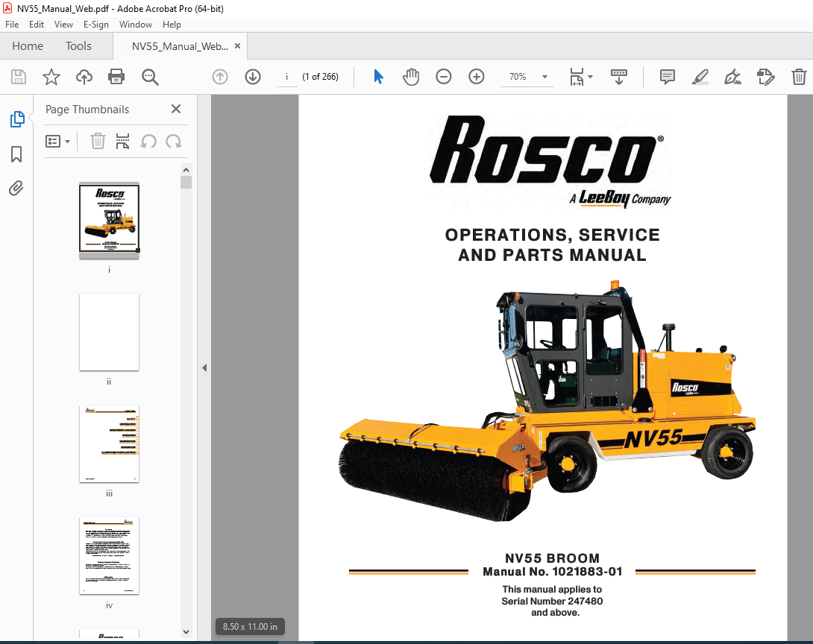Open the 70% zoom level dropdown
The height and width of the screenshot is (644, 813).
527,77
